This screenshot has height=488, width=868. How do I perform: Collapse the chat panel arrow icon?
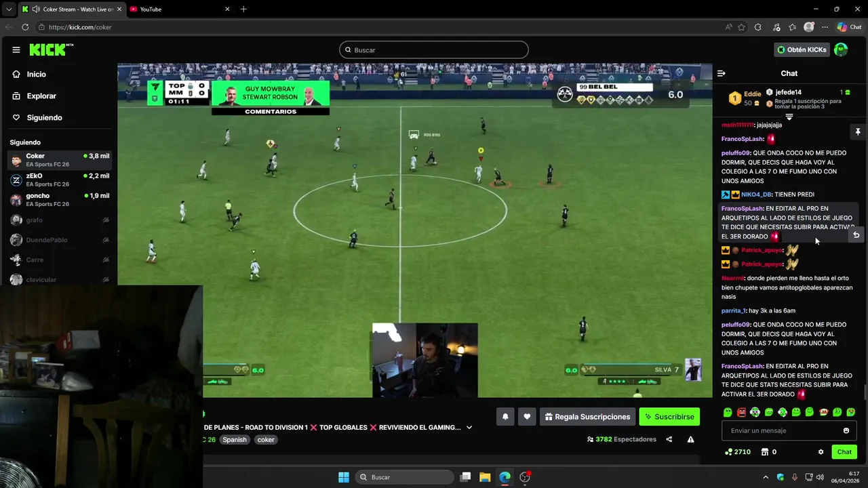[x=722, y=73]
